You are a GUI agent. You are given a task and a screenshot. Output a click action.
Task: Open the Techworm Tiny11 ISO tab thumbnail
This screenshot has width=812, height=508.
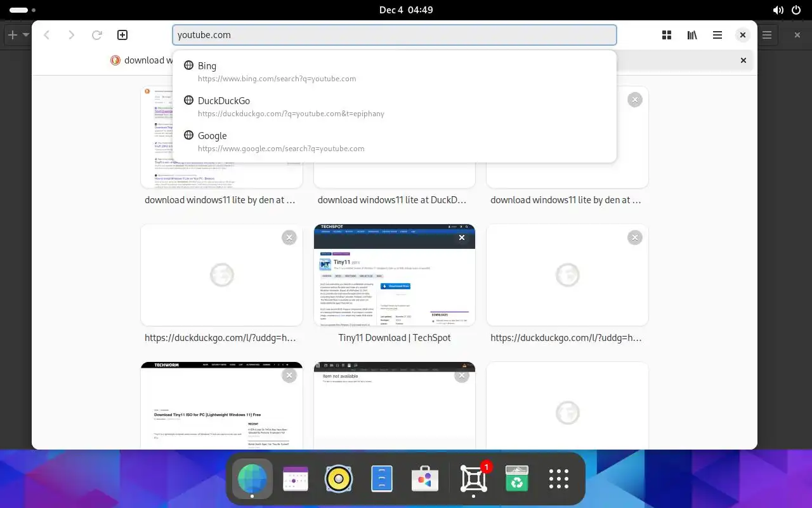(221, 406)
